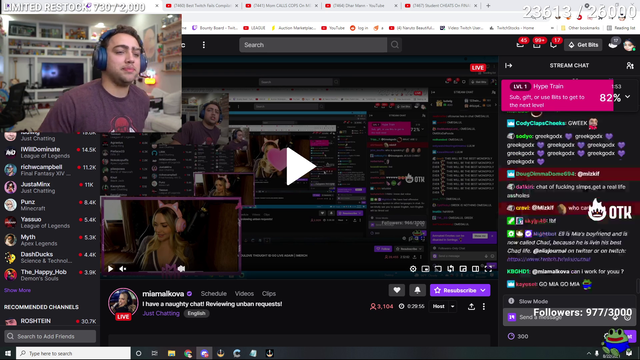Open the LEAGUE bookmark
The height and width of the screenshot is (360, 640).
click(254, 28)
